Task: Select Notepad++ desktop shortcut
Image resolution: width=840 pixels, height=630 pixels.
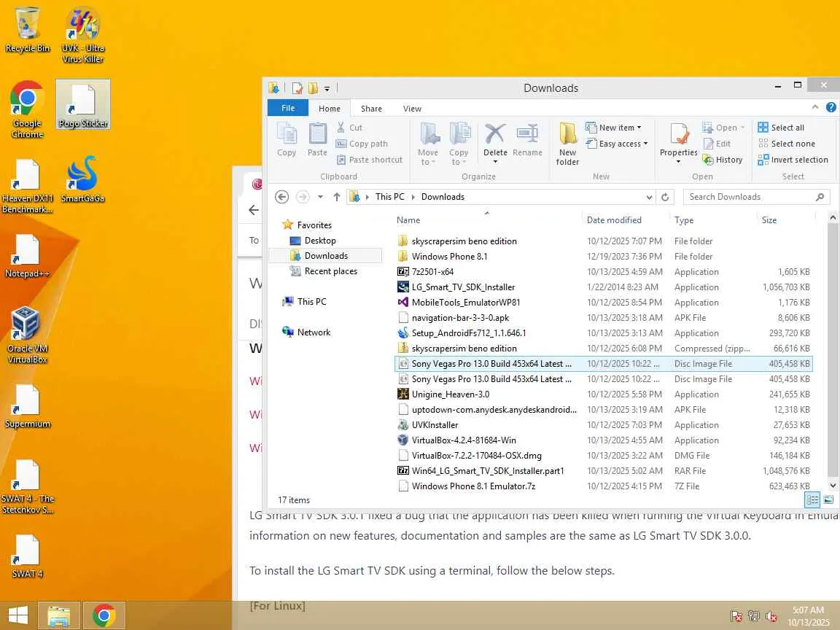Action: (x=27, y=255)
